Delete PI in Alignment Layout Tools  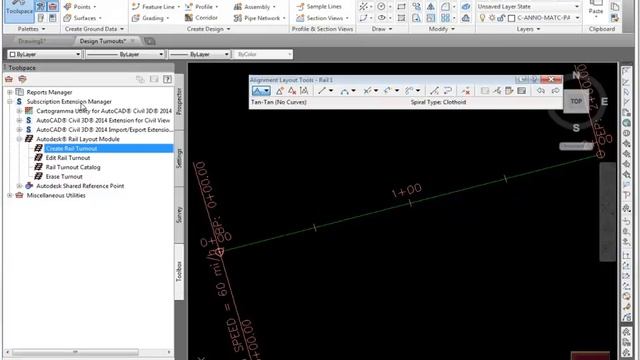click(x=292, y=91)
